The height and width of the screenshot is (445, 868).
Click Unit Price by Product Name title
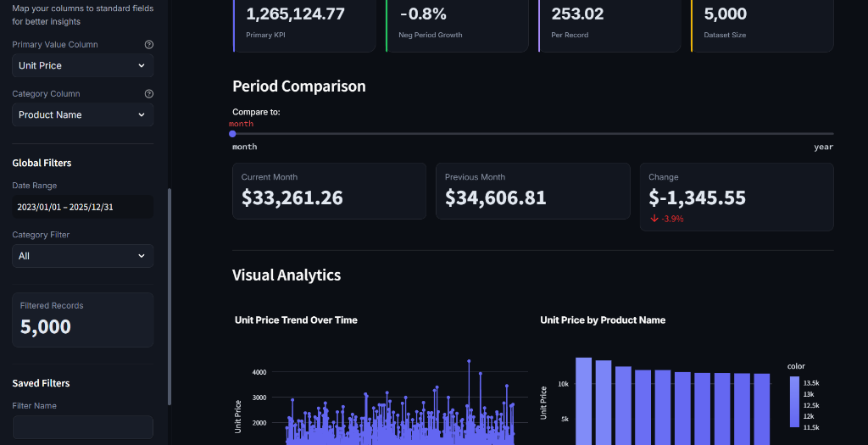coord(603,320)
